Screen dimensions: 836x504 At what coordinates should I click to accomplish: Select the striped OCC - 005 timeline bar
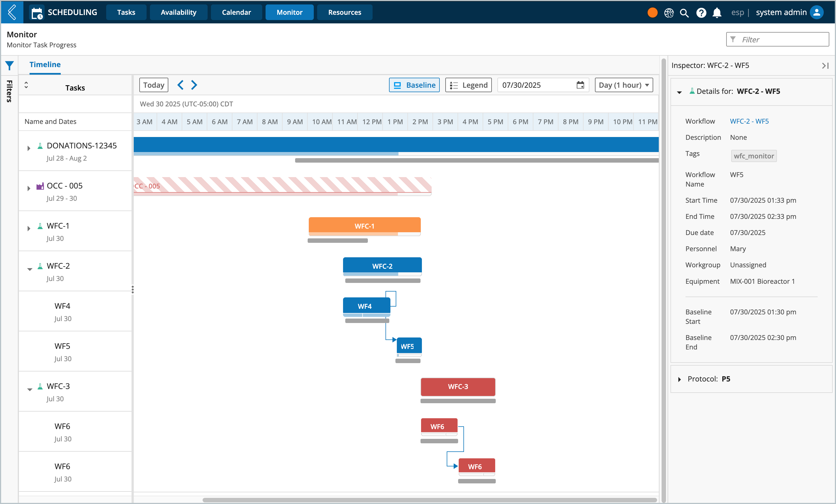(282, 186)
